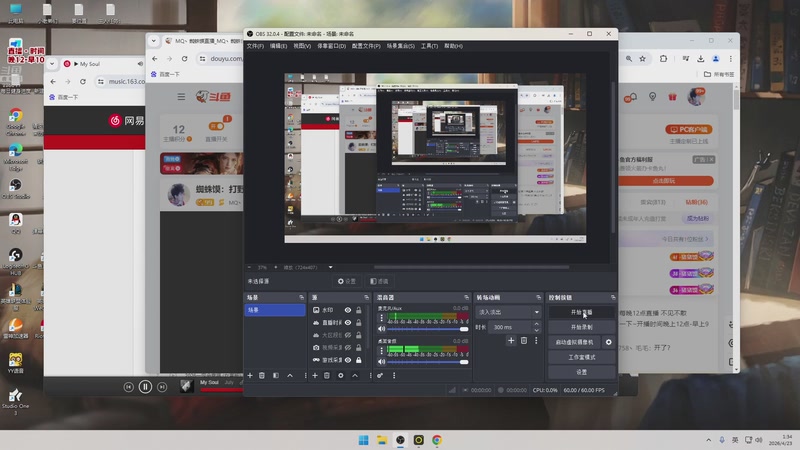800x450 pixels.
Task: Toggle 直播开关 switch on Douyu page
Action: point(217,126)
